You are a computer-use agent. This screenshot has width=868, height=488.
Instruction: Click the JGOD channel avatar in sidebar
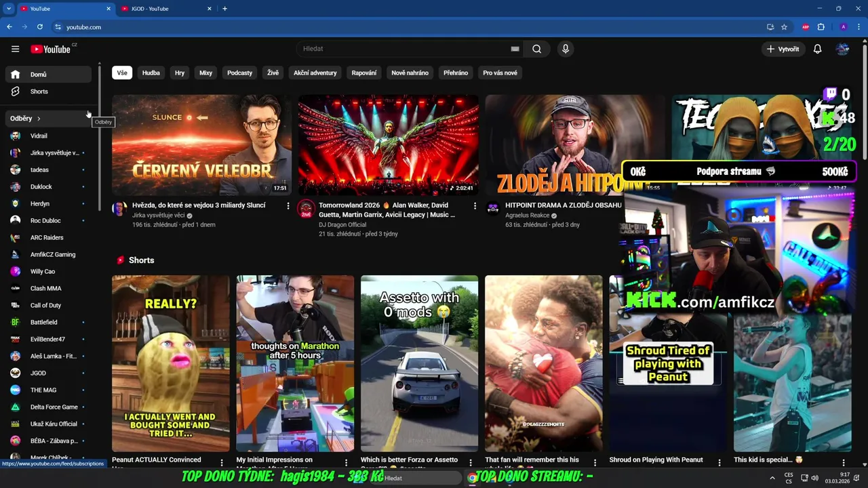[15, 373]
